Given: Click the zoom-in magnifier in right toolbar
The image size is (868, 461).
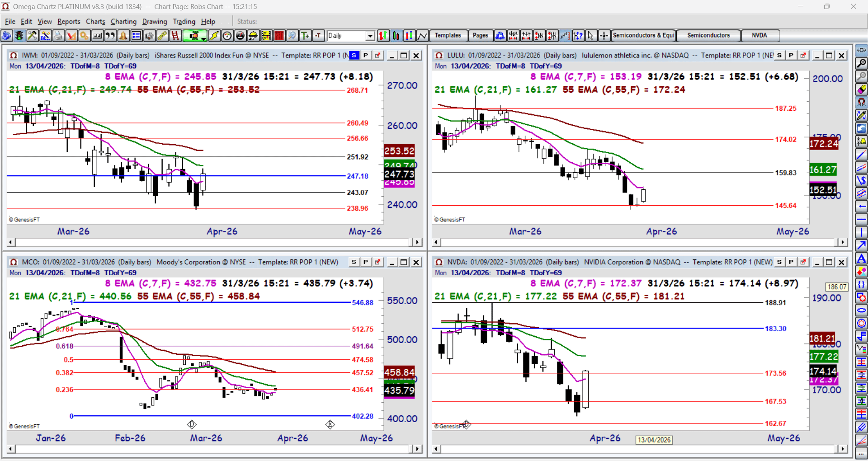Looking at the screenshot, I should pos(862,63).
